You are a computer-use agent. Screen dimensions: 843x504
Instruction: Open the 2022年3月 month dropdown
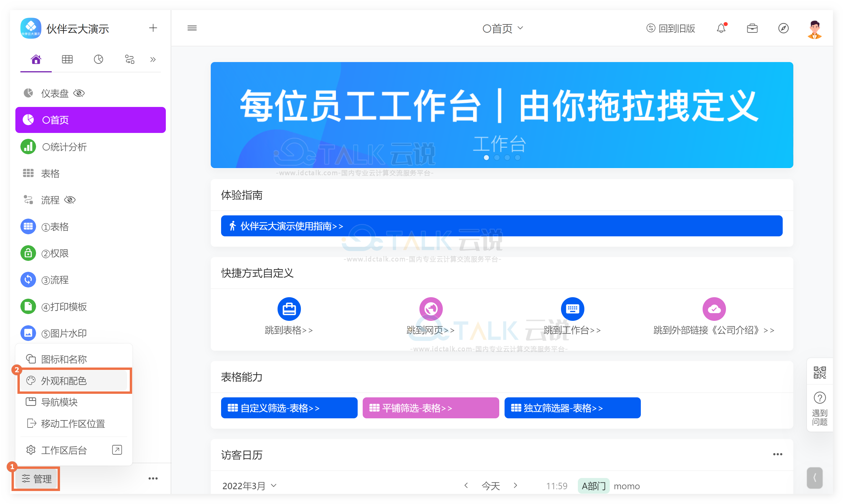click(249, 486)
